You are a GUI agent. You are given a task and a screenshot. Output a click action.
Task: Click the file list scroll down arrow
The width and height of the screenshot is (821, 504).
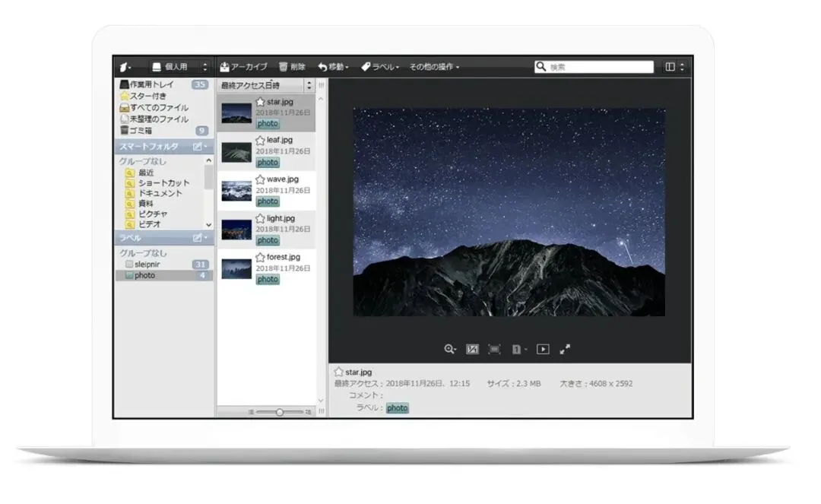[321, 401]
